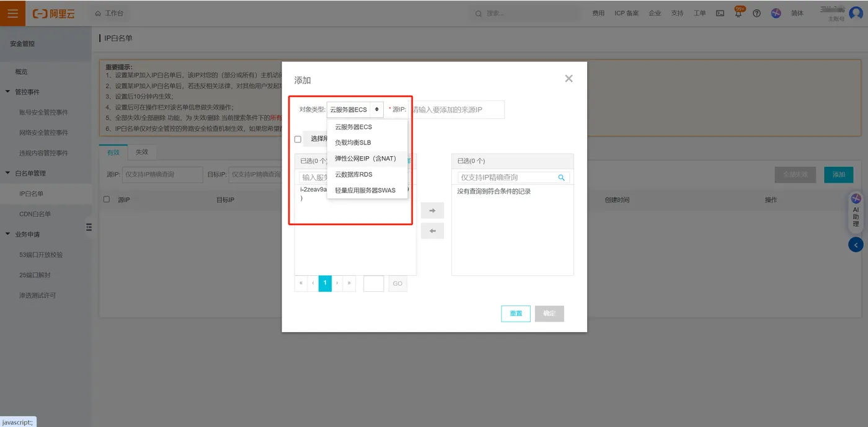This screenshot has height=427, width=868.
Task: Tick the checkbox beside 选择 in dialog
Action: [x=298, y=139]
